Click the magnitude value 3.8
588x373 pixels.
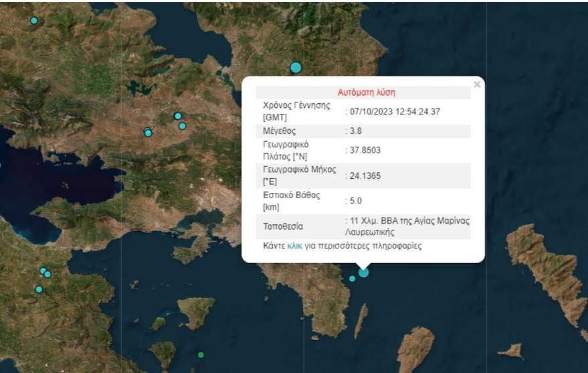[x=356, y=131]
